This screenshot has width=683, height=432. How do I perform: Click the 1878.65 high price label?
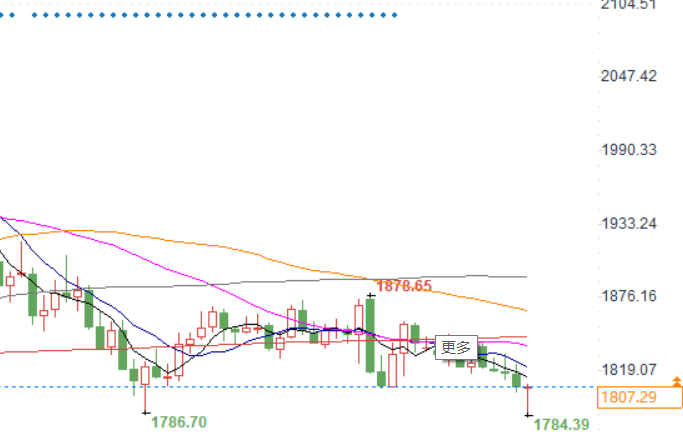coord(404,286)
